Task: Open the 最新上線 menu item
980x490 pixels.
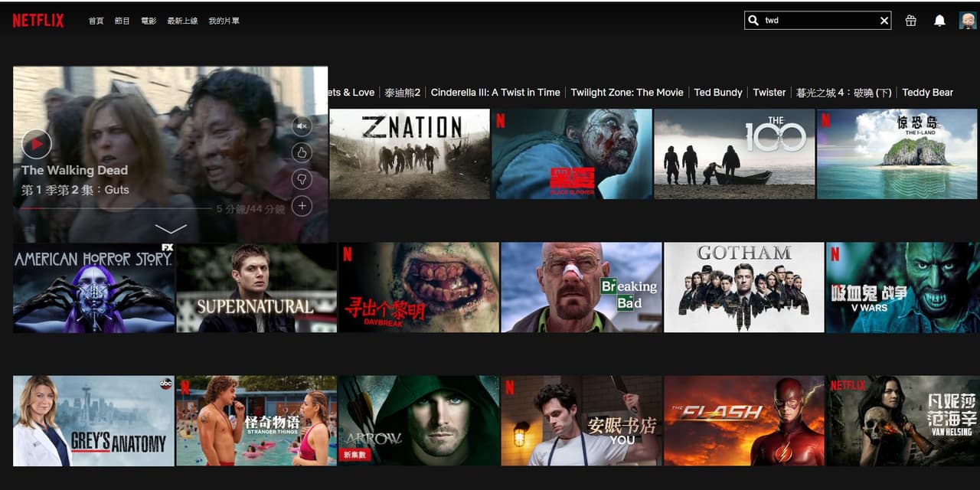Action: pos(182,21)
